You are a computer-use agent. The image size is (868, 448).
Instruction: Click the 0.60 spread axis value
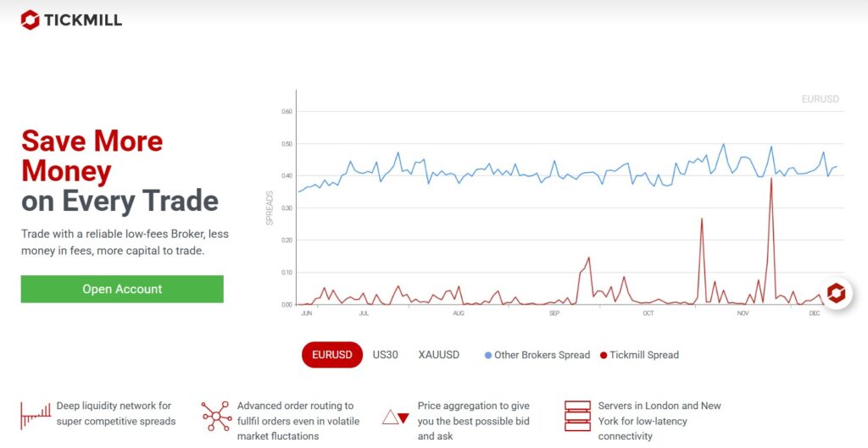pyautogui.click(x=287, y=112)
